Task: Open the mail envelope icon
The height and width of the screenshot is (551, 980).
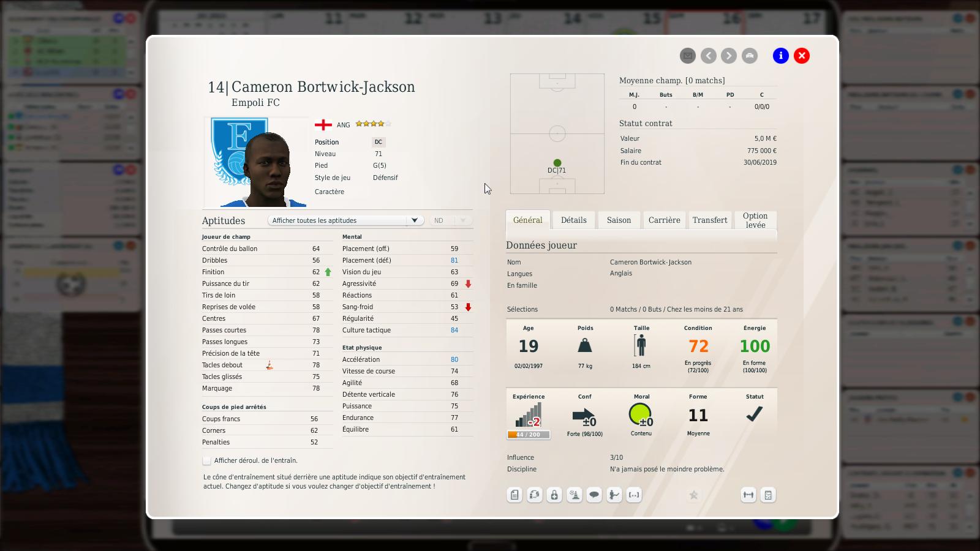Action: (x=688, y=56)
